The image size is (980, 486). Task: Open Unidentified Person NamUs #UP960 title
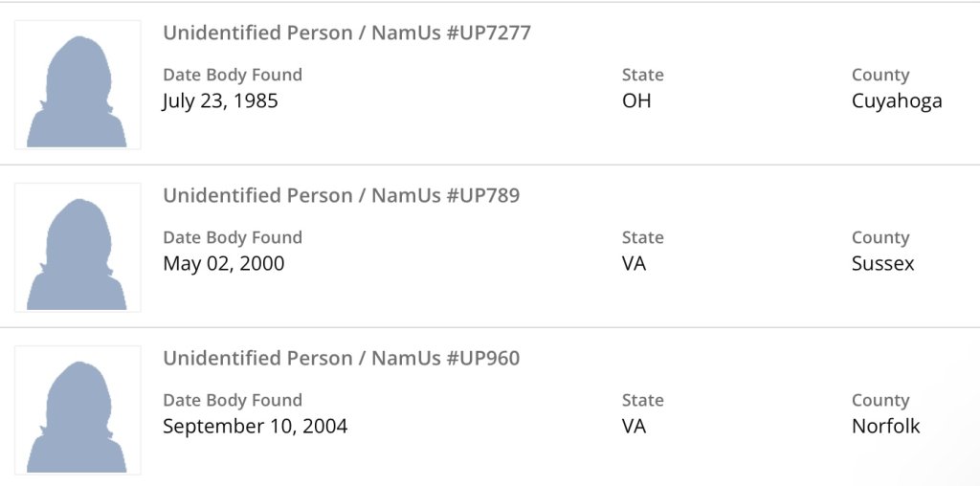pos(341,359)
